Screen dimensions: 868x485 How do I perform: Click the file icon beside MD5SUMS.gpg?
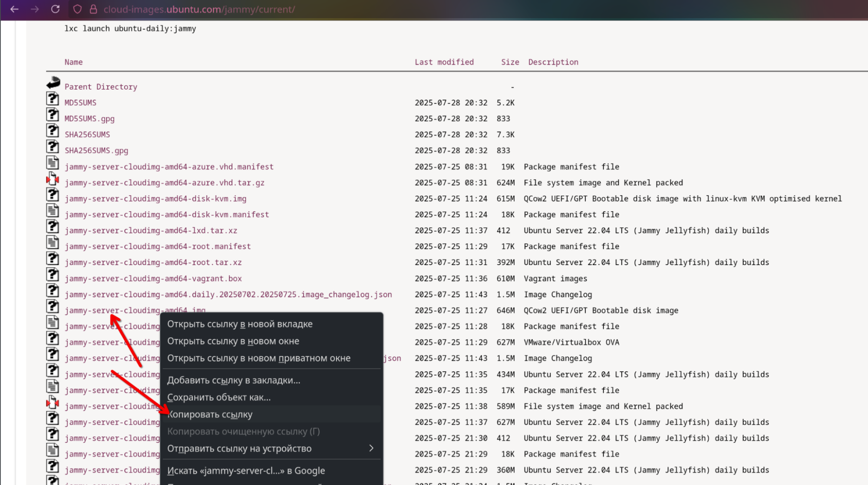[x=53, y=115]
